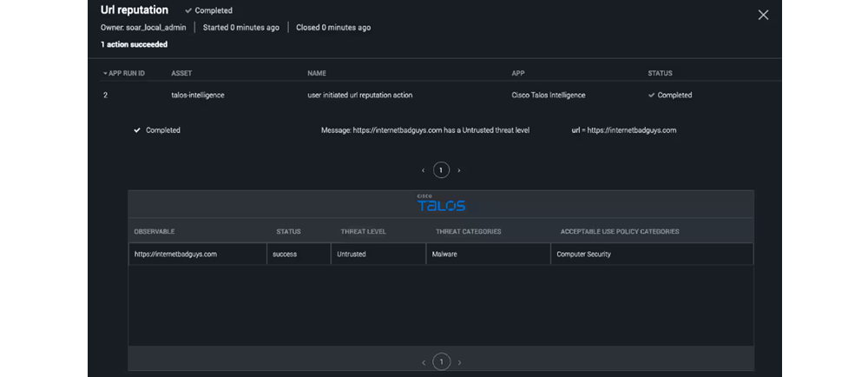This screenshot has height=377, width=868.
Task: Click the THREAT CATEGORIES column header
Action: coord(469,231)
